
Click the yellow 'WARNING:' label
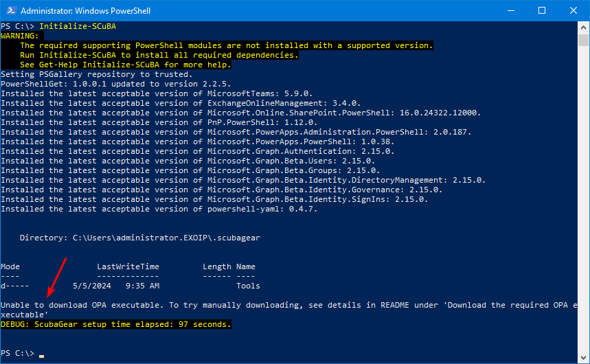tap(20, 36)
